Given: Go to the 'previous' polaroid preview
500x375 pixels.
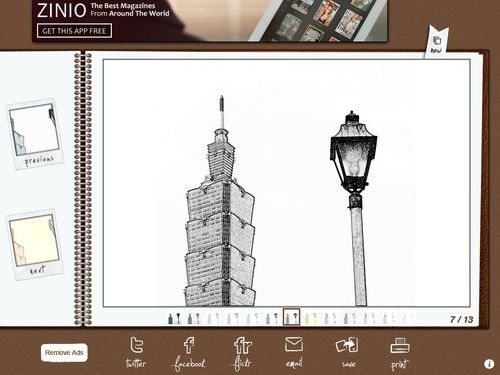Looking at the screenshot, I should click(x=35, y=134).
